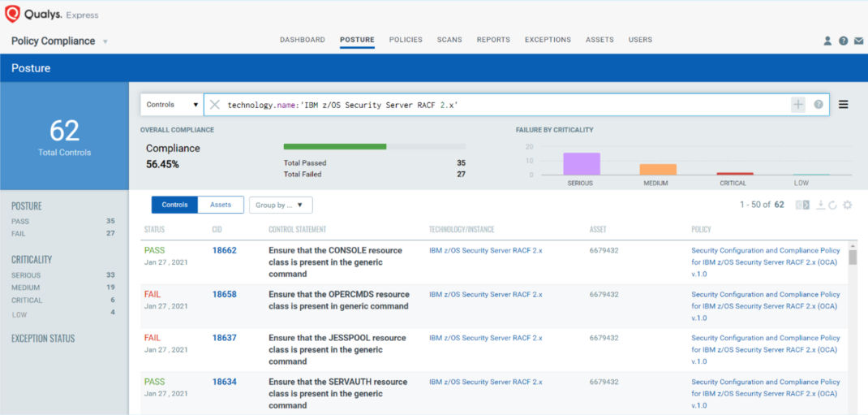Image resolution: width=868 pixels, height=415 pixels.
Task: Go to previous page of results
Action: pos(799,205)
